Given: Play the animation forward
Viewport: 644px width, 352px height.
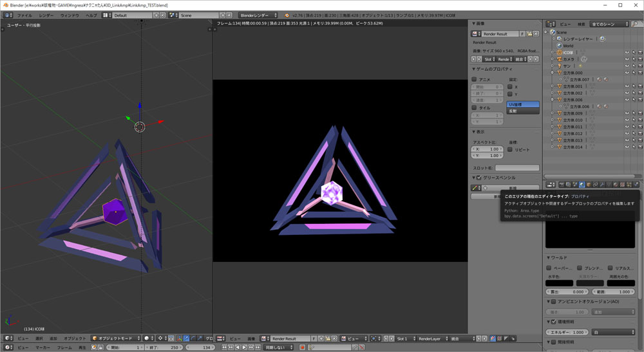Looking at the screenshot, I should coord(244,347).
